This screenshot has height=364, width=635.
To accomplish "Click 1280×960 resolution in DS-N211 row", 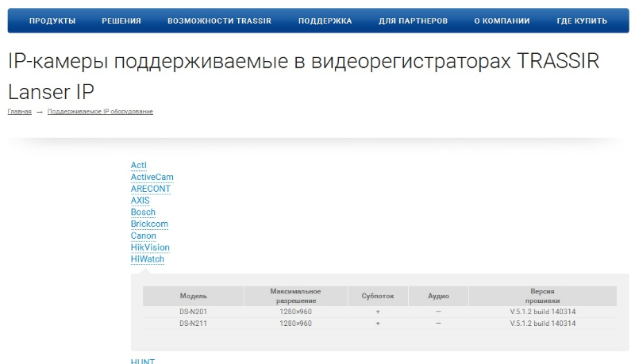I will pyautogui.click(x=295, y=324).
